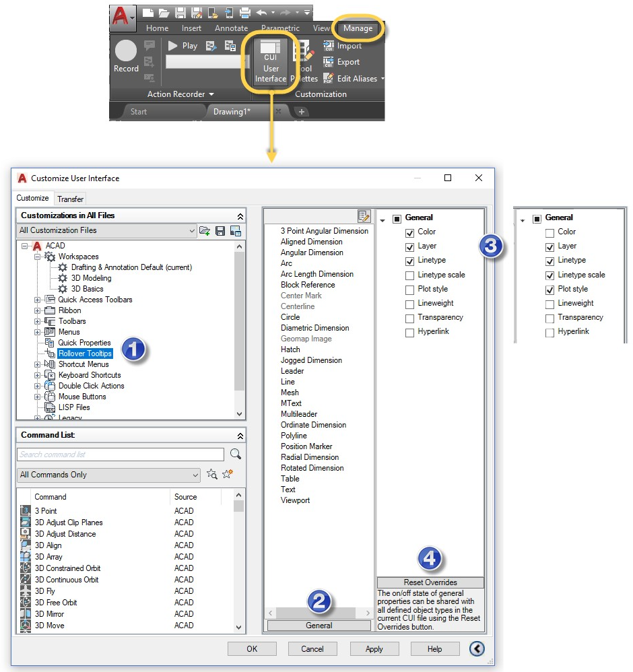The width and height of the screenshot is (633, 672).
Task: Check Lineweight in dialog General properties
Action: click(x=409, y=304)
